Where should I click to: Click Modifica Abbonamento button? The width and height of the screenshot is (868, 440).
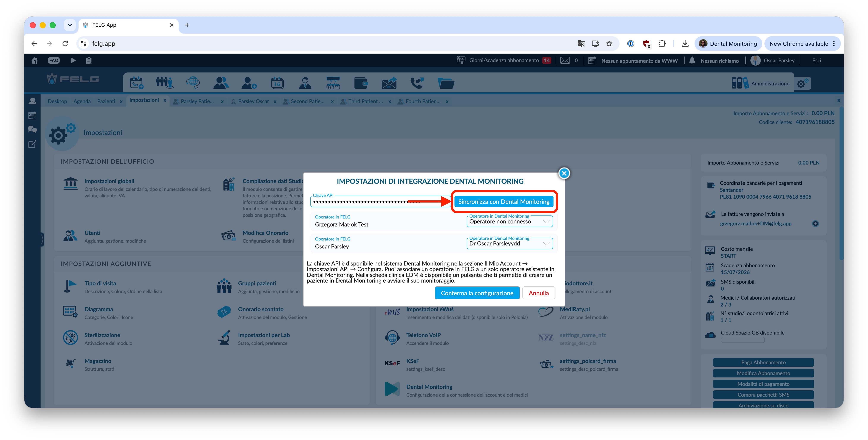(763, 373)
